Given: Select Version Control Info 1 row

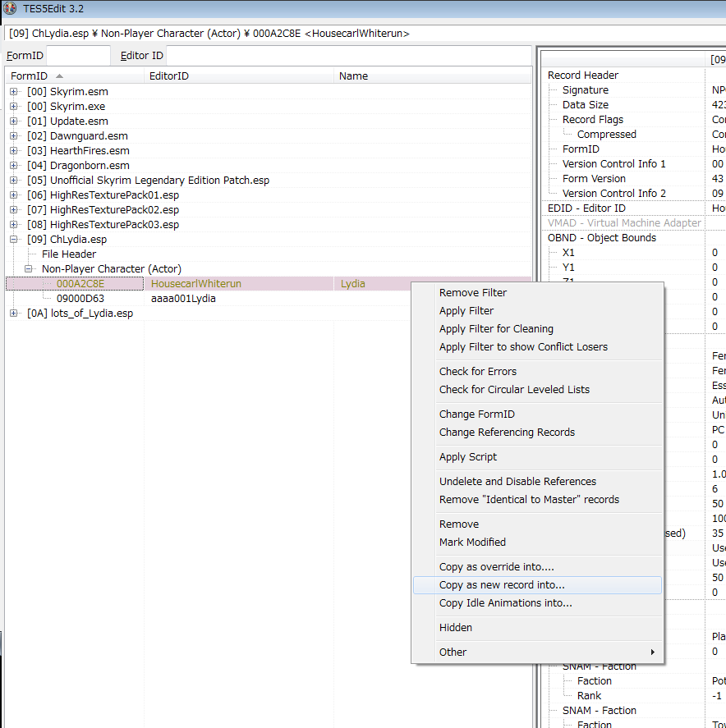Looking at the screenshot, I should pos(623,164).
